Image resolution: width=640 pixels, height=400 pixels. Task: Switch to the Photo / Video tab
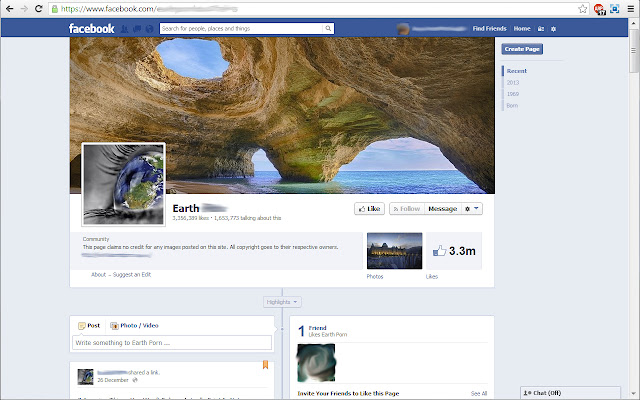[x=135, y=325]
